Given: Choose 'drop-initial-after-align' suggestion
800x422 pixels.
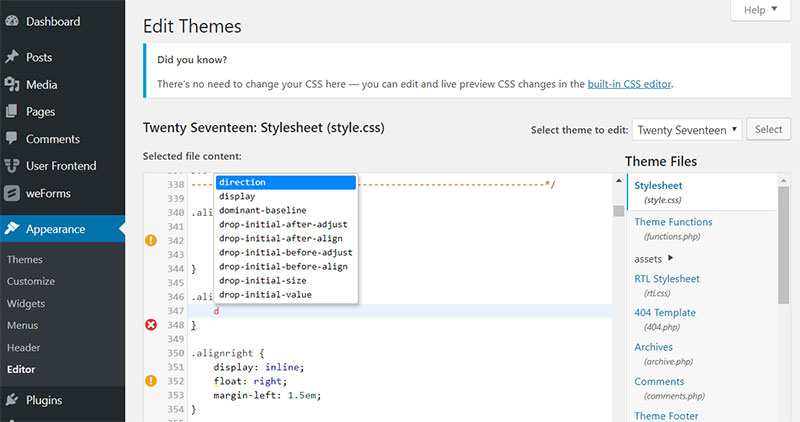Looking at the screenshot, I should click(286, 238).
